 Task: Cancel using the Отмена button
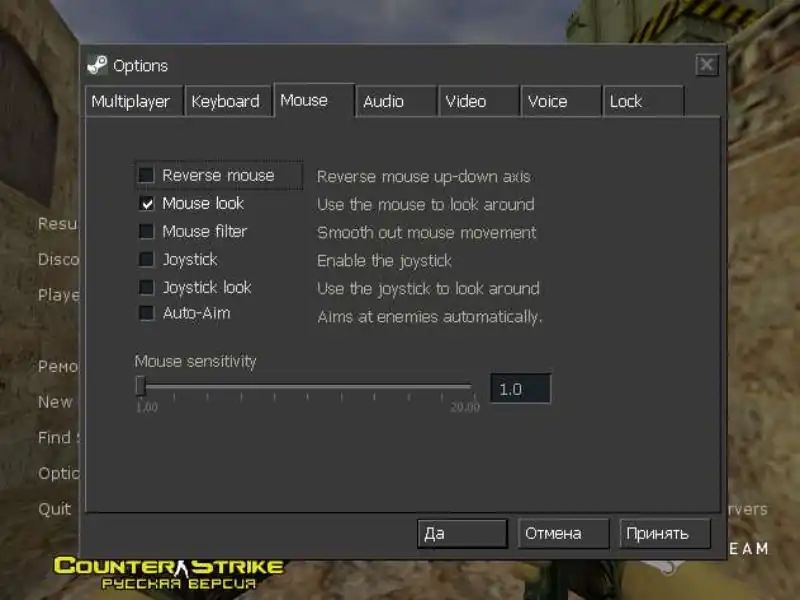tap(563, 534)
